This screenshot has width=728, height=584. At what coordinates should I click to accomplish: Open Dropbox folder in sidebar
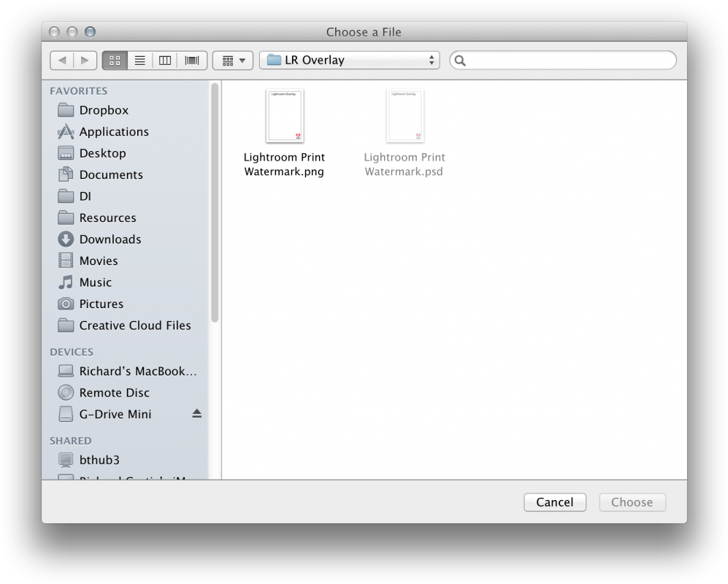103,110
